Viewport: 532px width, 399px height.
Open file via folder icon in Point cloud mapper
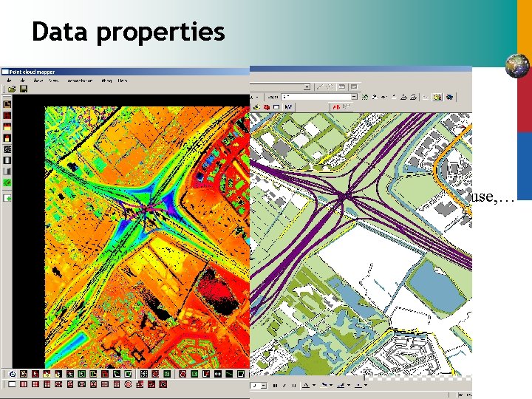[x=12, y=89]
